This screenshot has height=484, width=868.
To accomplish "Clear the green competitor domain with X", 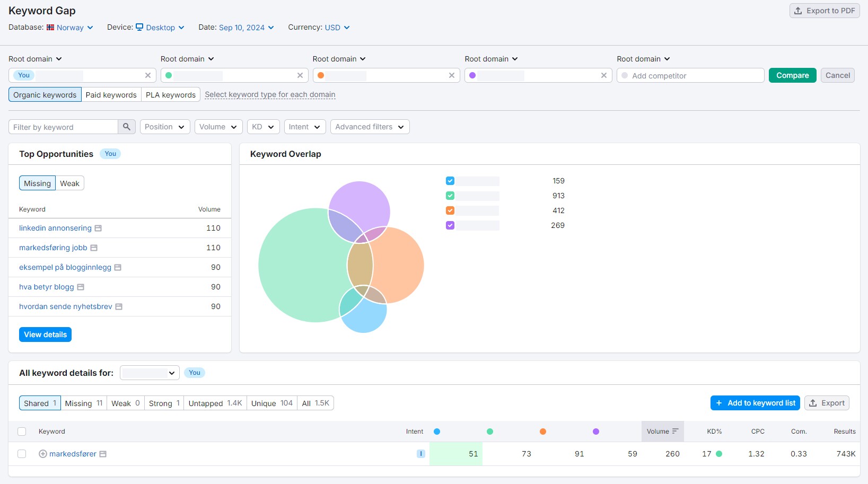I will [300, 75].
